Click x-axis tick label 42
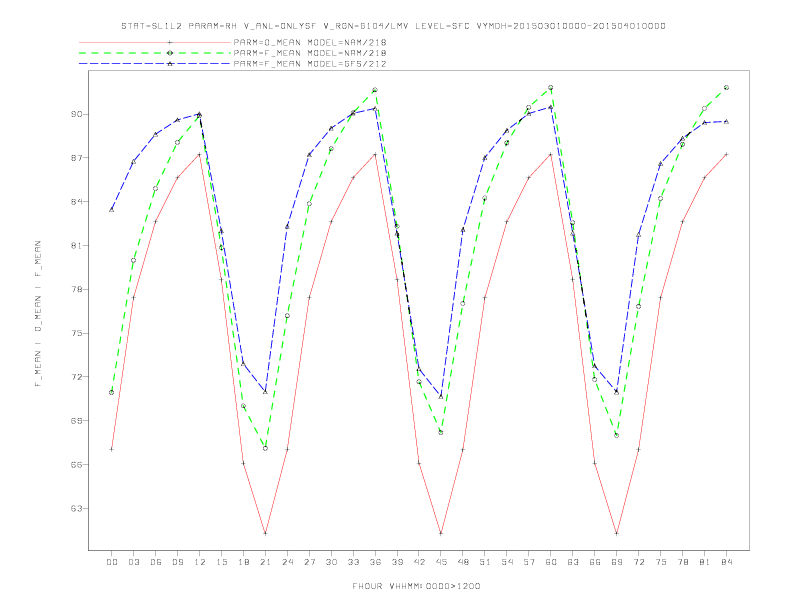 pyautogui.click(x=419, y=562)
